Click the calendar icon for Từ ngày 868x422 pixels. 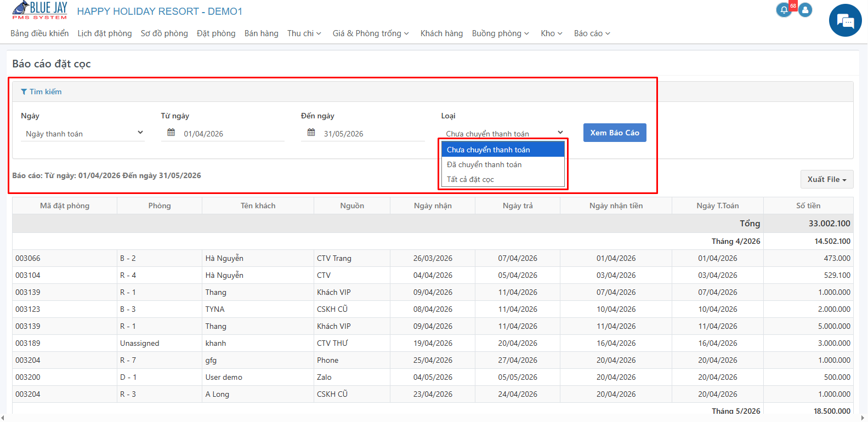171,133
